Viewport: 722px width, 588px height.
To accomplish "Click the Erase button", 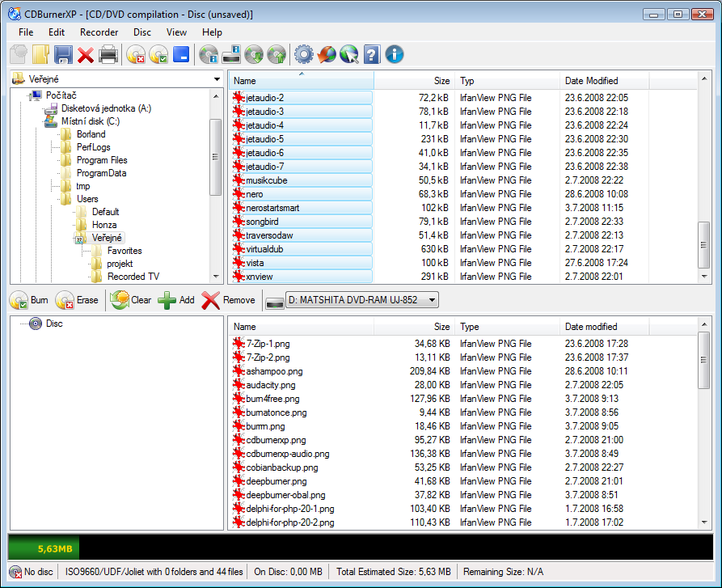I will click(x=77, y=300).
